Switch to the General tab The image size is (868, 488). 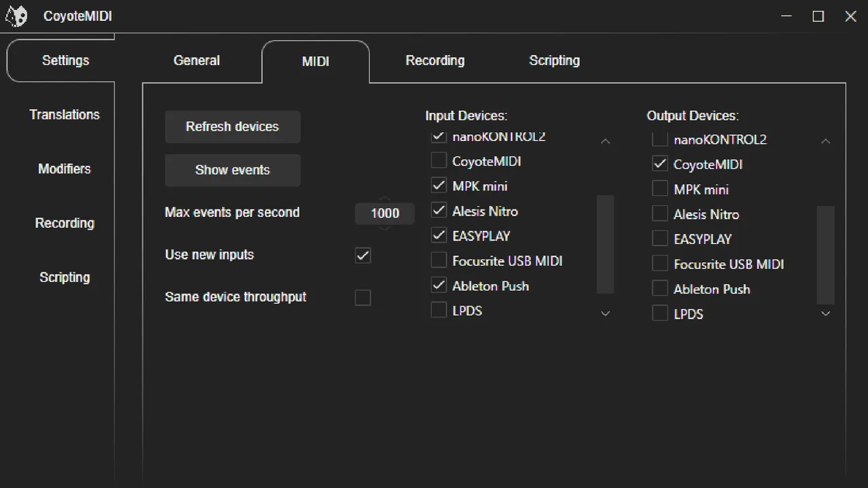pos(197,60)
